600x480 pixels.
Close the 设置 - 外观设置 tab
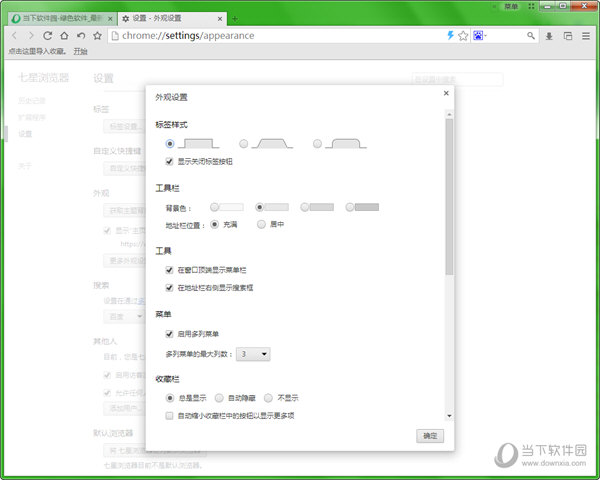220,19
